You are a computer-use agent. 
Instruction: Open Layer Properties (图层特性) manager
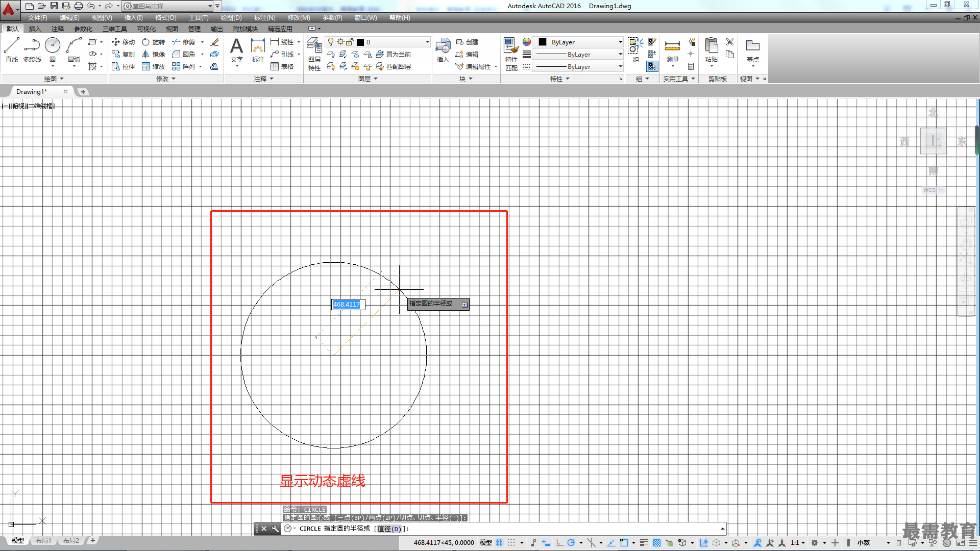click(x=314, y=54)
